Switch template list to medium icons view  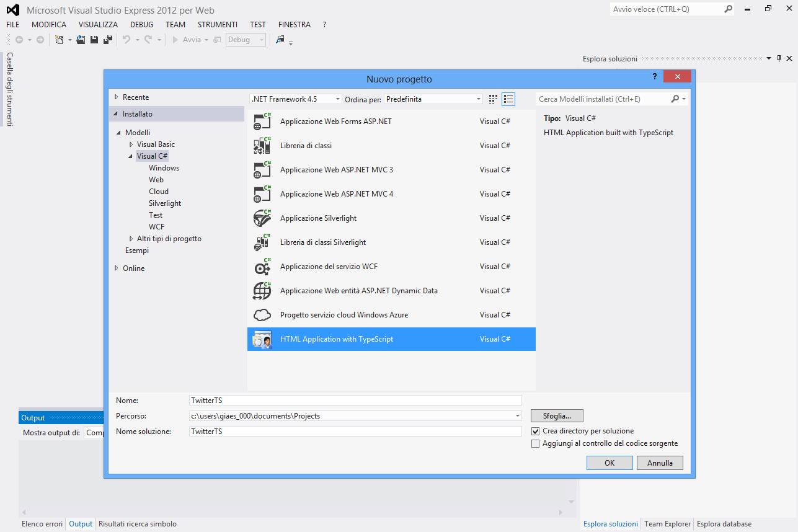[508, 99]
